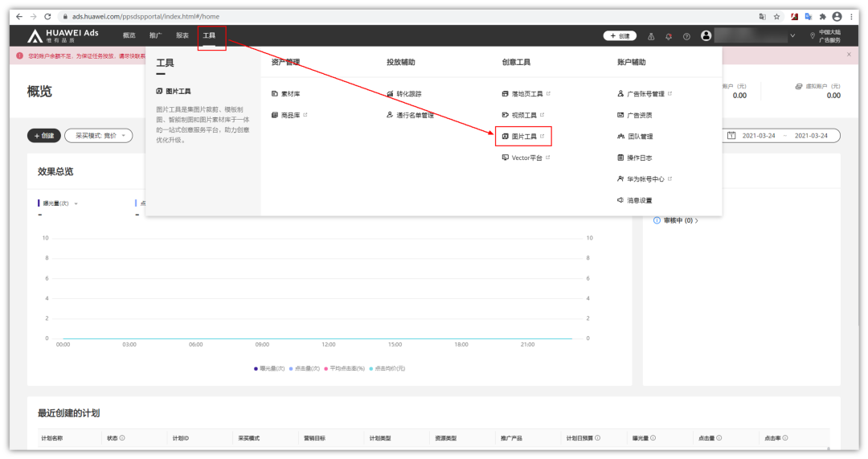This screenshot has width=868, height=459.
Task: Click the HUAWEI Ads logo
Action: [63, 36]
